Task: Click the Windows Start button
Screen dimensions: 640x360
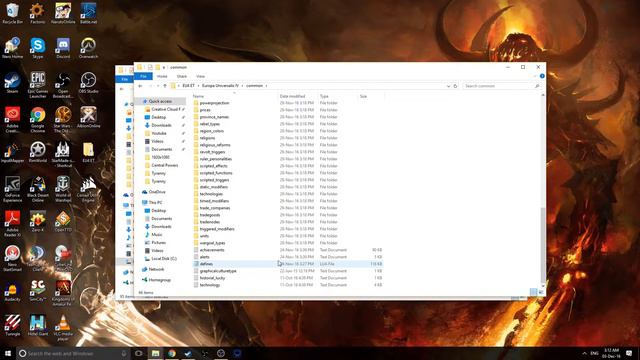Action: point(7,353)
